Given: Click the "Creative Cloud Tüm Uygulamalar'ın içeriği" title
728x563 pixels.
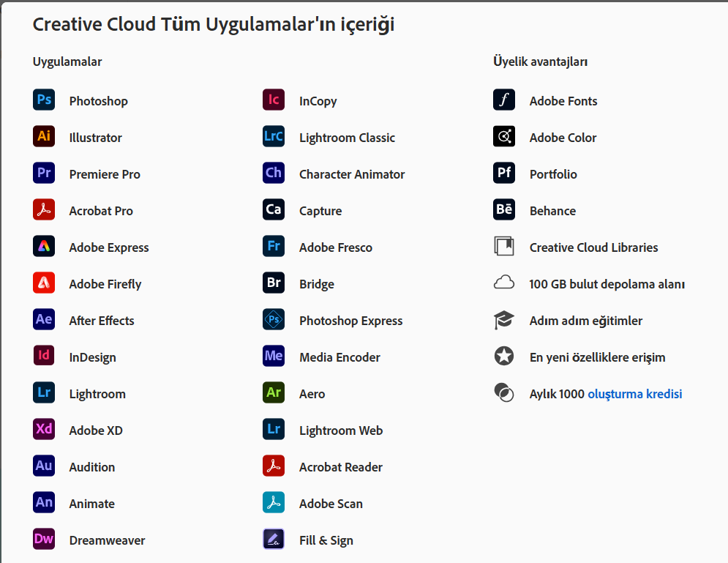Looking at the screenshot, I should pyautogui.click(x=214, y=25).
